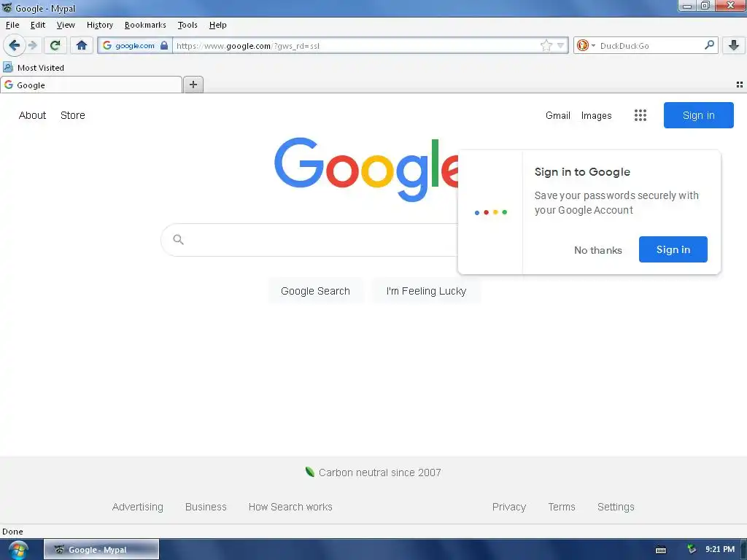Open a new tab with the plus button
The height and width of the screenshot is (560, 747).
pyautogui.click(x=193, y=85)
